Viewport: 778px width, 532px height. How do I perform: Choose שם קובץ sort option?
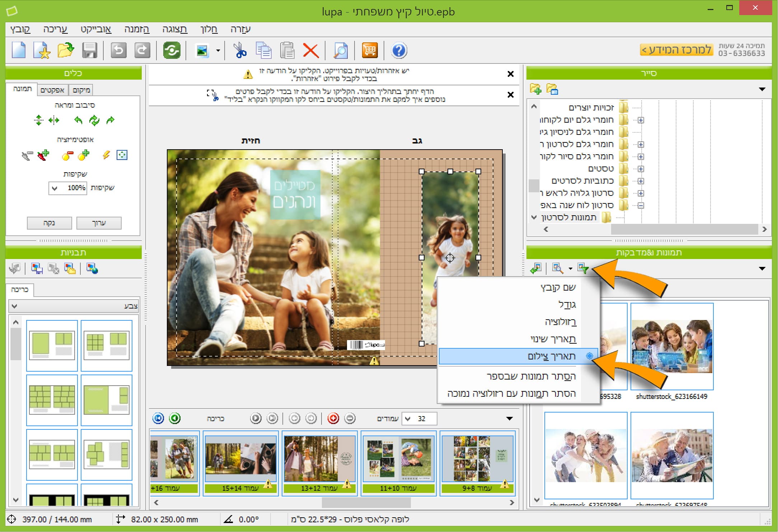[558, 287]
